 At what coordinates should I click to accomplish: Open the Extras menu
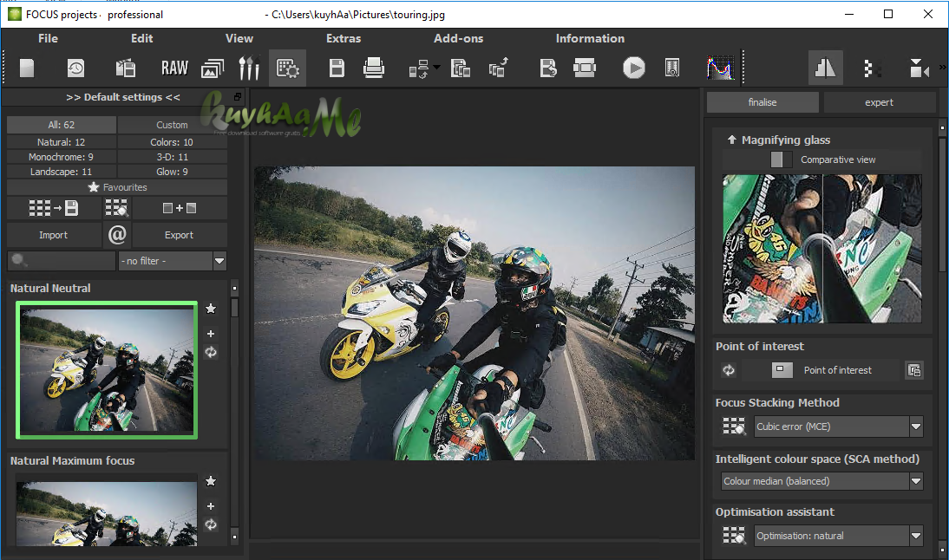pyautogui.click(x=344, y=38)
